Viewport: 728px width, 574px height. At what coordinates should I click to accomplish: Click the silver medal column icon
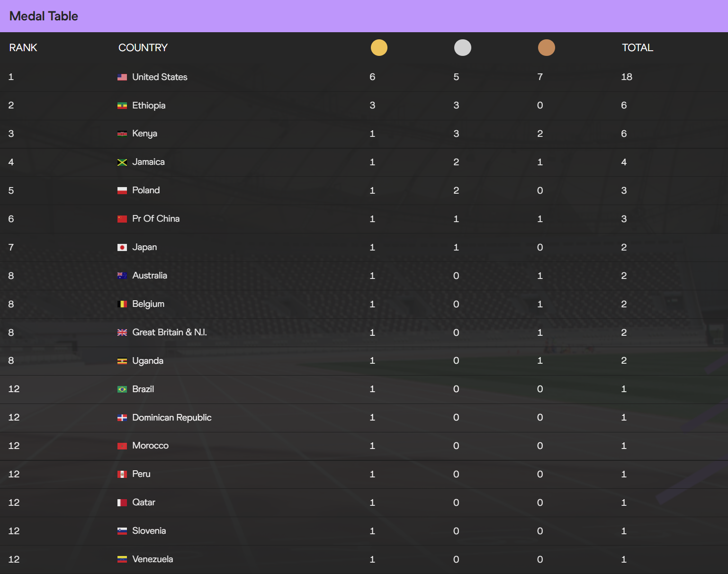[x=463, y=47]
